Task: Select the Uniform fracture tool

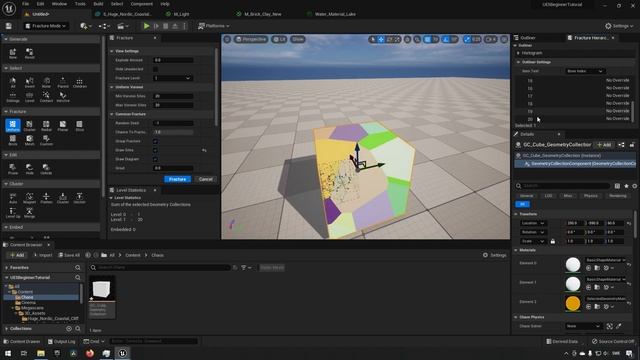Action: [x=13, y=125]
